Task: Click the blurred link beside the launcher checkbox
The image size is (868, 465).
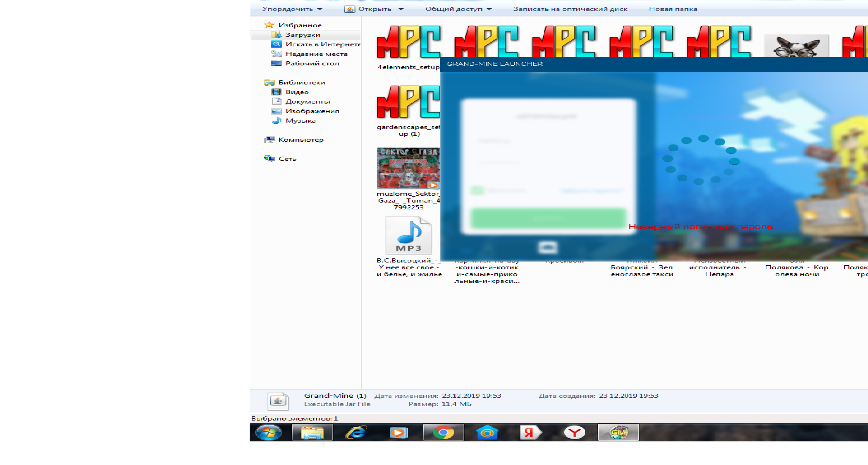Action: click(x=592, y=191)
